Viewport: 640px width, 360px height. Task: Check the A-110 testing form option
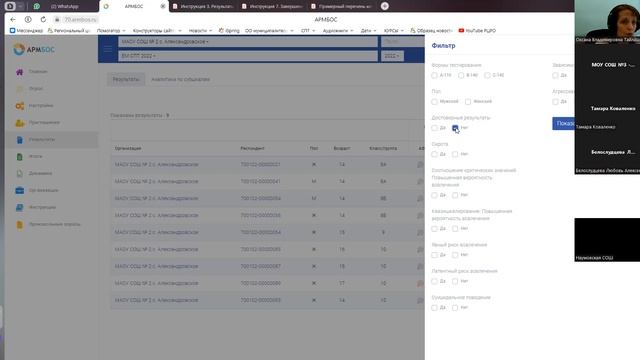pyautogui.click(x=434, y=76)
